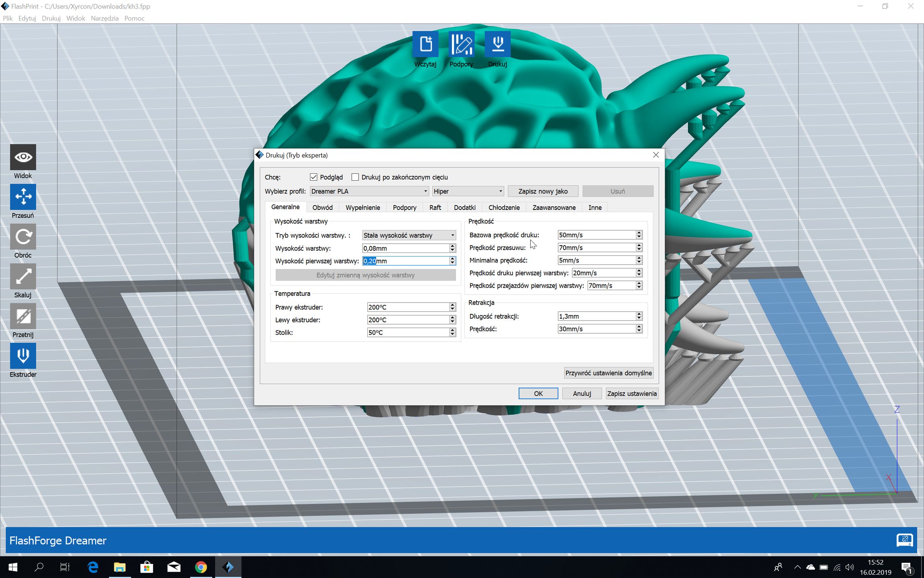Activate the Przetnij cut tool
The image size is (924, 578).
(x=23, y=316)
